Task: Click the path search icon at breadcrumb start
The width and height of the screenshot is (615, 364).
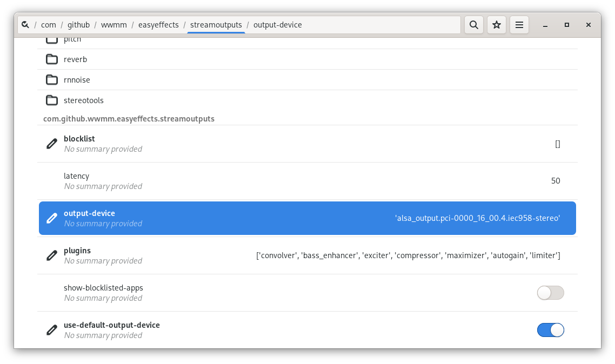Action: [25, 25]
